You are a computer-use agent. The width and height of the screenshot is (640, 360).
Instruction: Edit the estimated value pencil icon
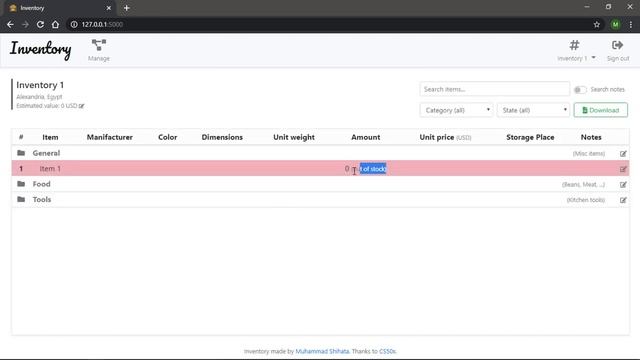tap(82, 106)
